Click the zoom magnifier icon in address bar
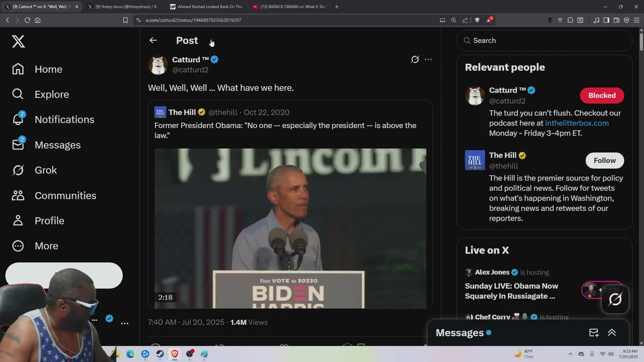The width and height of the screenshot is (644, 362). click(x=453, y=20)
